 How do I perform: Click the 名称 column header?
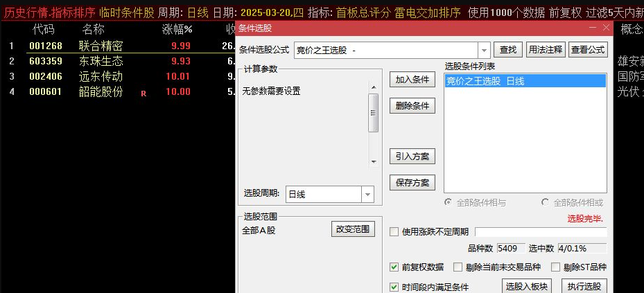[x=93, y=29]
